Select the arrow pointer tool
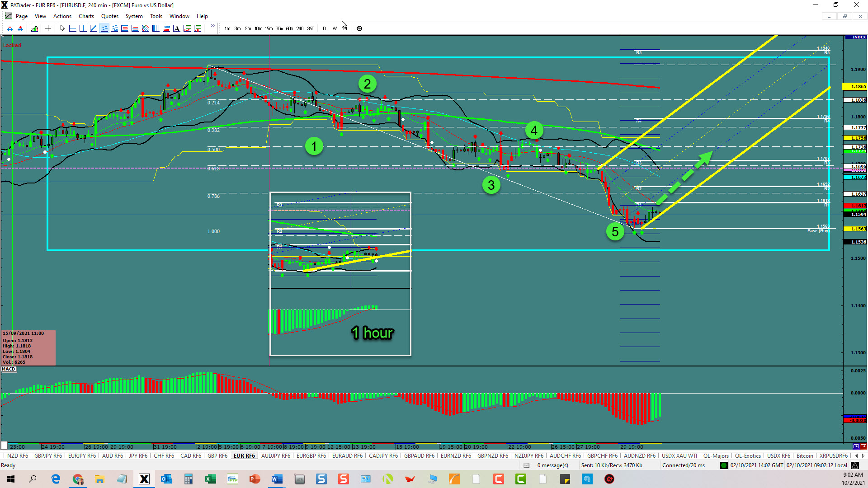Screen dimensions: 868x488 pyautogui.click(x=62, y=28)
